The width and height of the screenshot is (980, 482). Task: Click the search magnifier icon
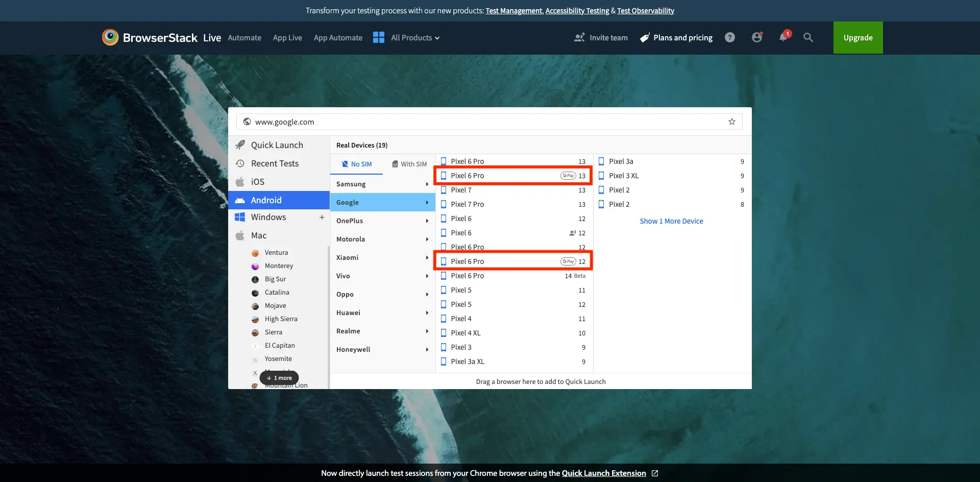(x=808, y=37)
